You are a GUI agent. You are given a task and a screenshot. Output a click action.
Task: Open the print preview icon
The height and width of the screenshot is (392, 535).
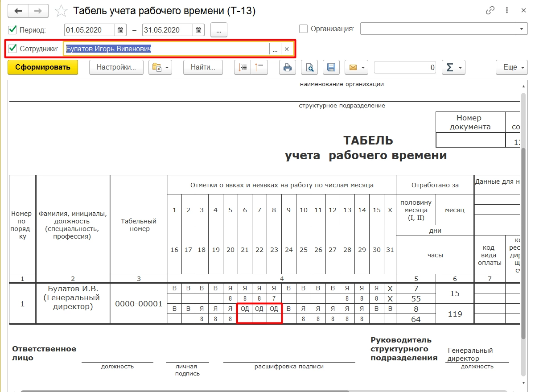[x=309, y=67]
